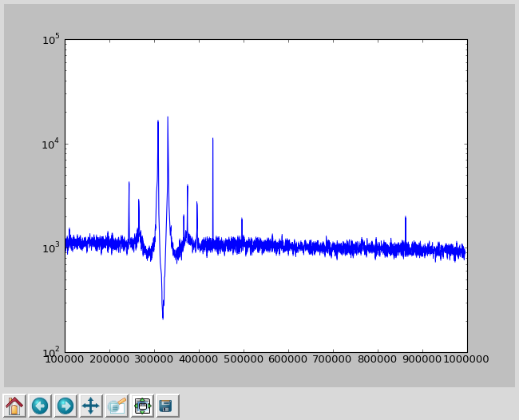The width and height of the screenshot is (519, 420).
Task: Go forward to the next view
Action: (65, 406)
